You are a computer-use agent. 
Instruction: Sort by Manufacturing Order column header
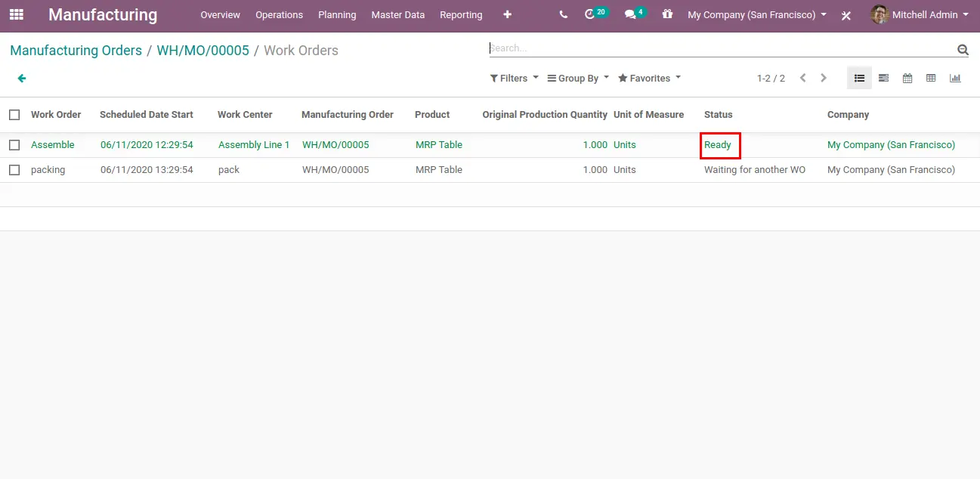click(348, 115)
